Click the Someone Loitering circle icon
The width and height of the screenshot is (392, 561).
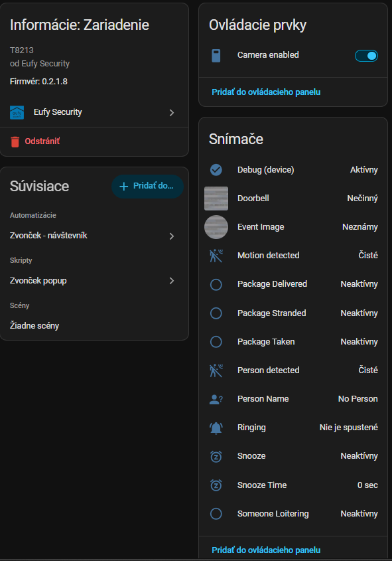click(x=216, y=514)
